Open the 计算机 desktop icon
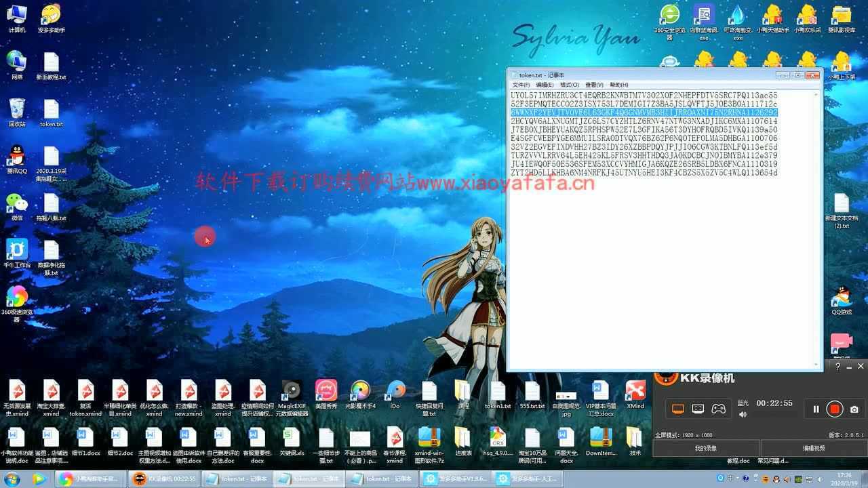Viewport: 868px width, 488px height. (17, 19)
